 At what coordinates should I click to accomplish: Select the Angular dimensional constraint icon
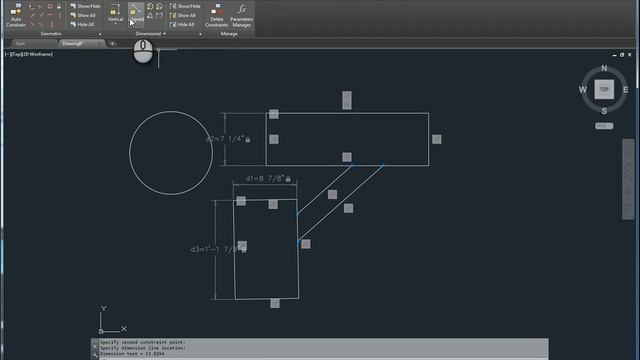pyautogui.click(x=150, y=16)
